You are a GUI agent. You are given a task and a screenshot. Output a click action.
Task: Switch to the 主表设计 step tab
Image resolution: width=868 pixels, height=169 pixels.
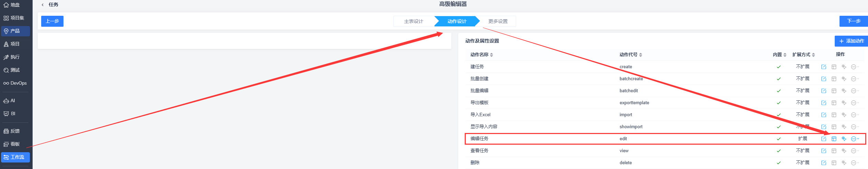click(414, 21)
